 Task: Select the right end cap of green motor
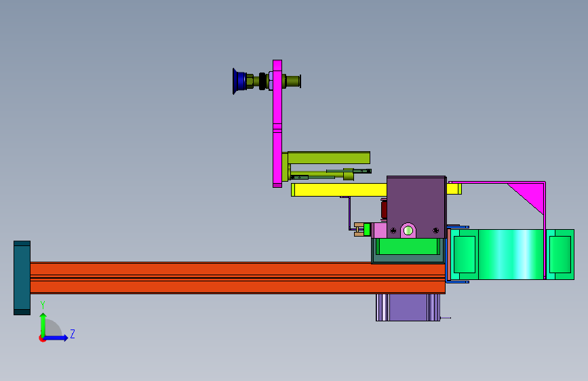[x=560, y=254]
